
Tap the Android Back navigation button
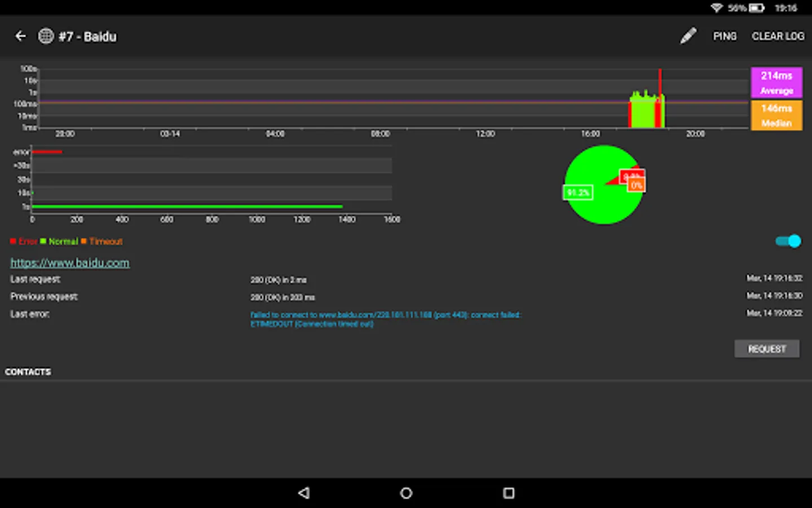pos(304,493)
